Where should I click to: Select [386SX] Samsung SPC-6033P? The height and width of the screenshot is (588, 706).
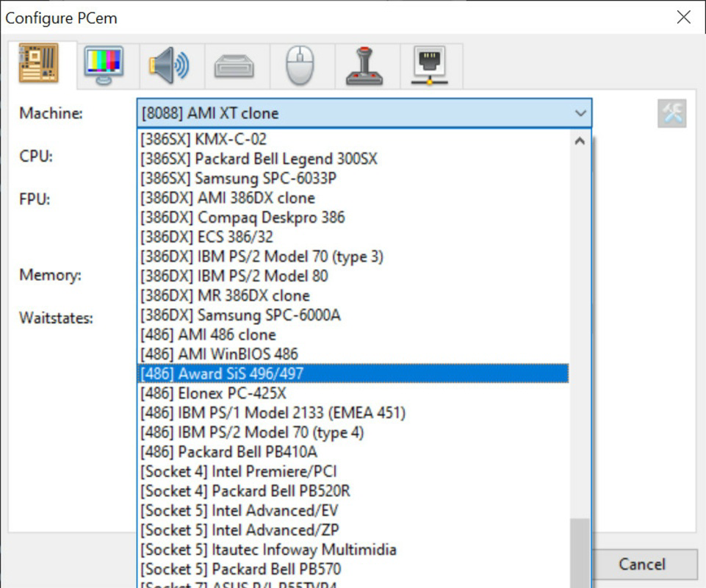point(353,179)
